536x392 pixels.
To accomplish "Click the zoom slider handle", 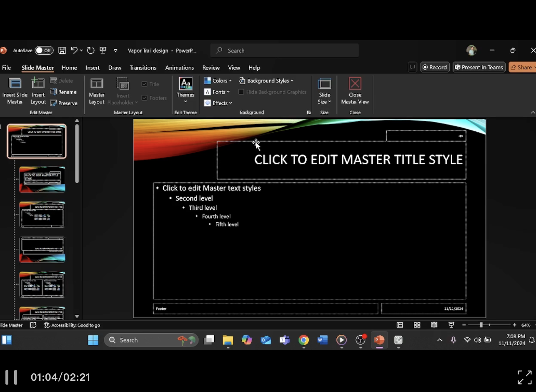I will 481,325.
